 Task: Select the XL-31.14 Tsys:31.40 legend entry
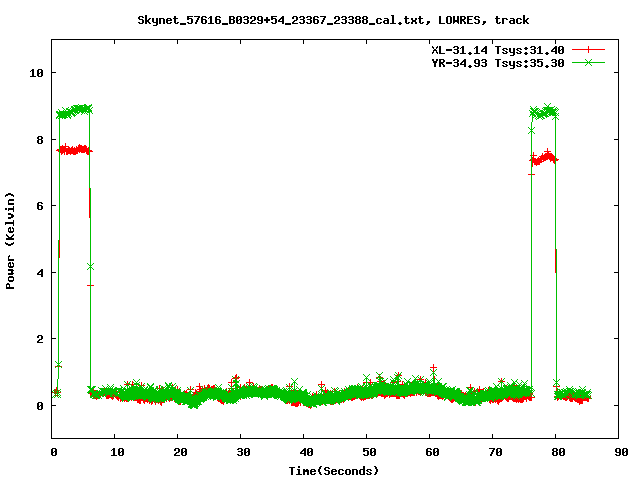498,50
